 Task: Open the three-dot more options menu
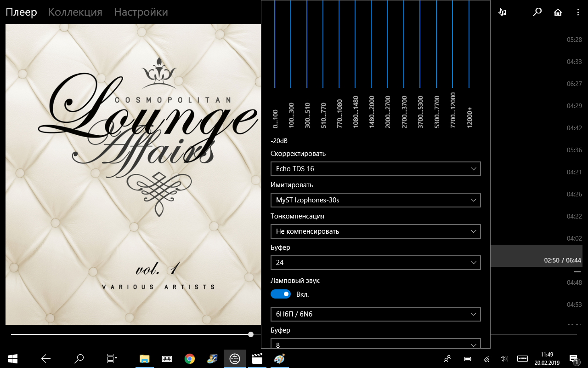coord(578,12)
